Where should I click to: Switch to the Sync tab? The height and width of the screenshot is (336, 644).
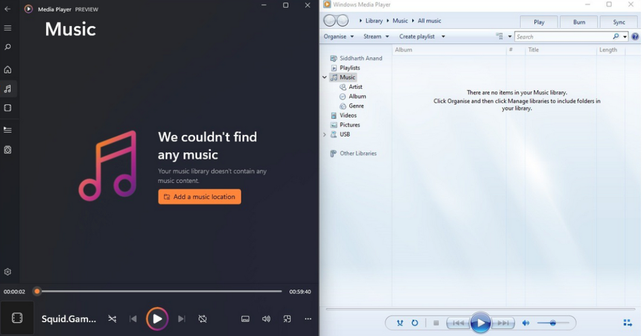point(619,22)
